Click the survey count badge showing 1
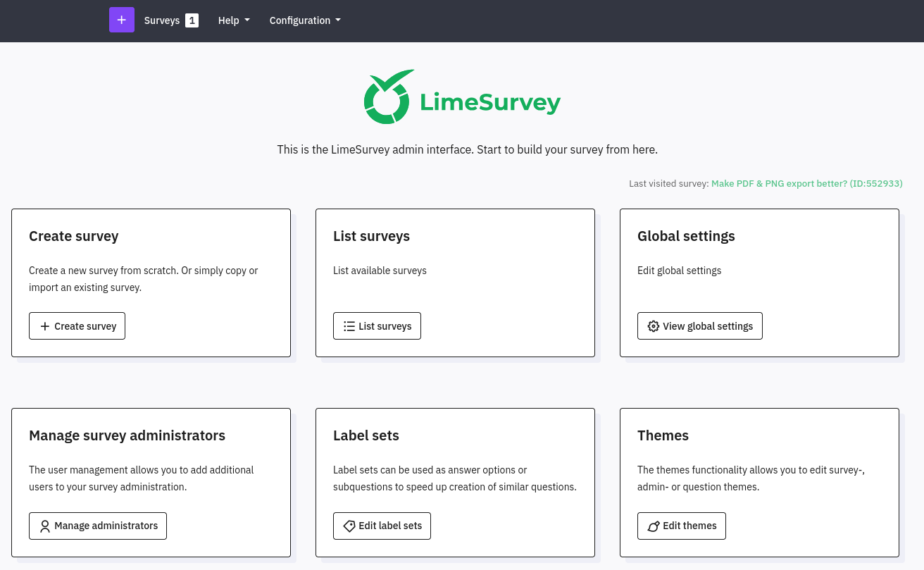Viewport: 924px width, 570px height. coord(192,20)
